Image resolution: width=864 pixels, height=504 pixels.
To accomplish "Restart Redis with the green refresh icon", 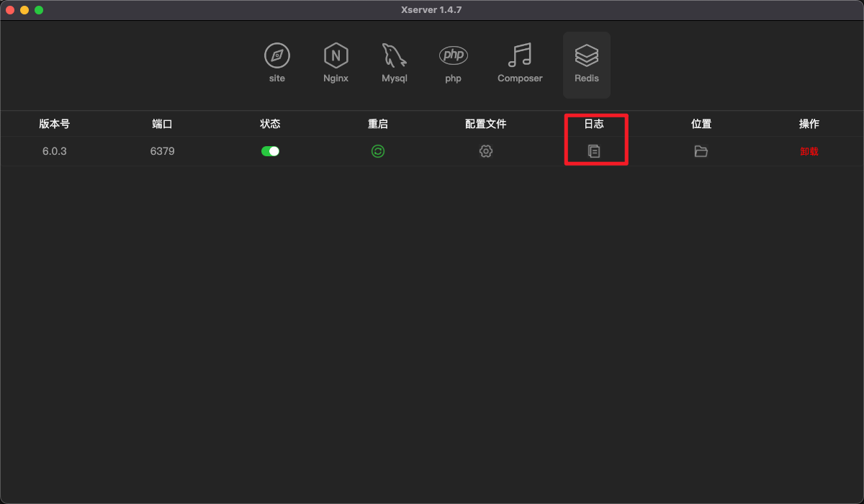I will tap(378, 151).
